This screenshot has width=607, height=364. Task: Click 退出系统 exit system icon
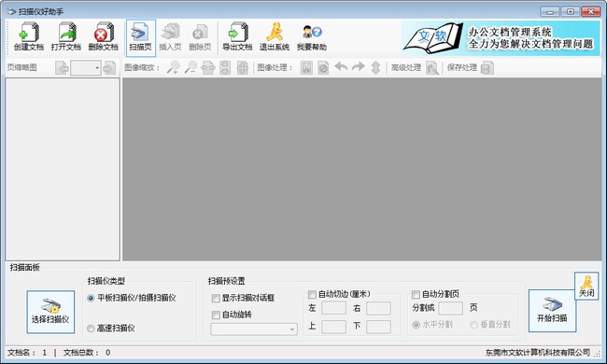275,37
